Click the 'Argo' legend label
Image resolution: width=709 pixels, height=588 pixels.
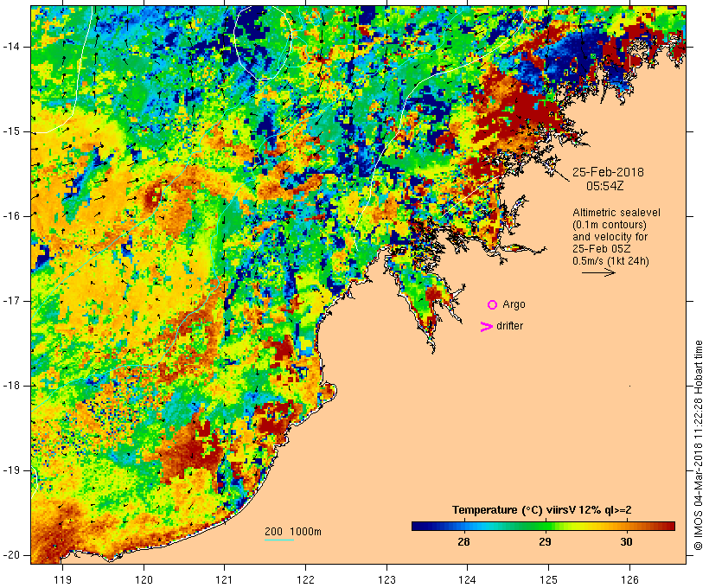[514, 304]
